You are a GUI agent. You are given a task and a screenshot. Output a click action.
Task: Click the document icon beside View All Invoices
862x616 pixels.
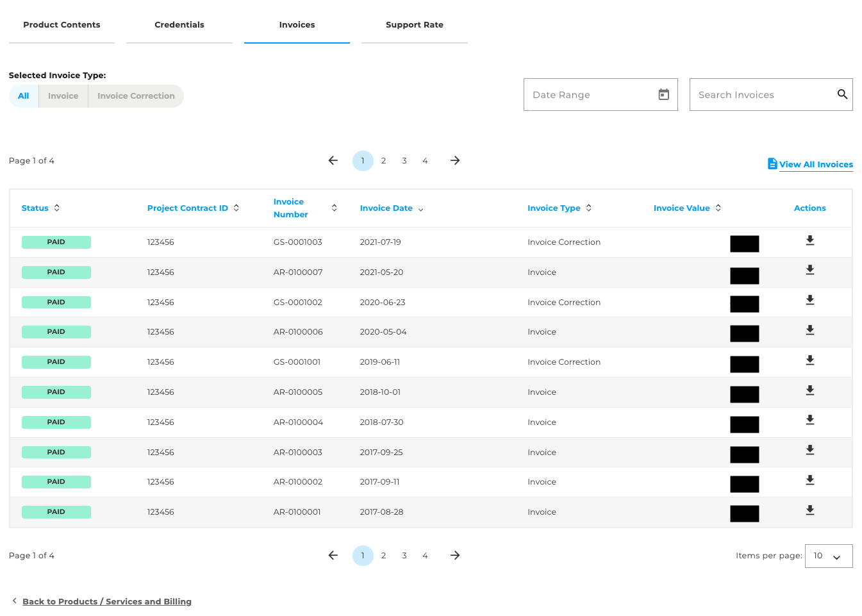tap(771, 163)
